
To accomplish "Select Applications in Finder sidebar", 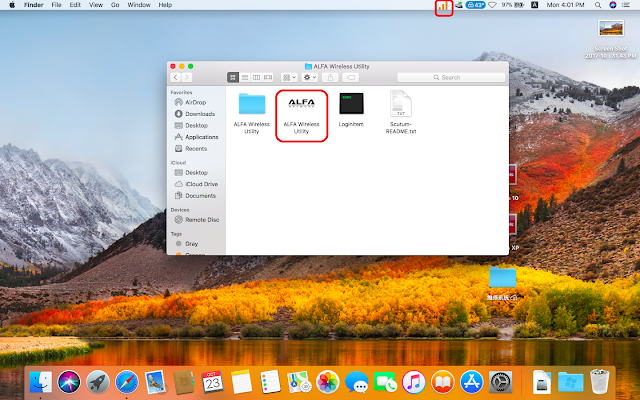I will tap(201, 137).
